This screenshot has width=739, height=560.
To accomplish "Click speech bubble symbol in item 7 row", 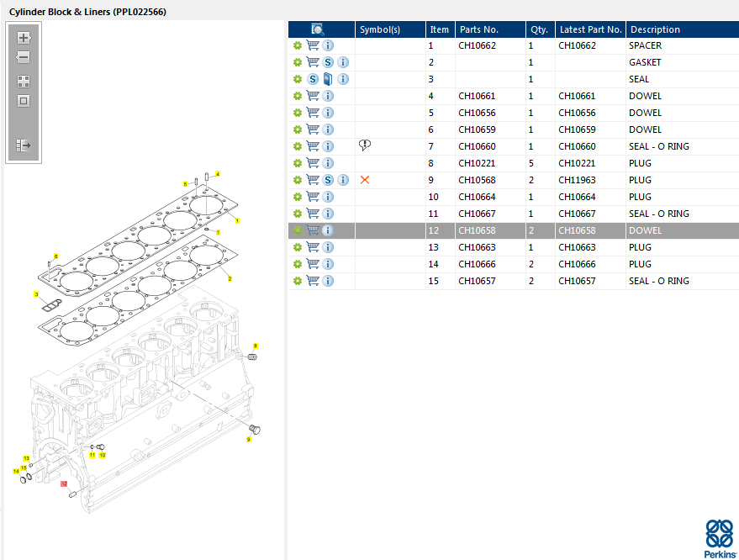I will pos(365,145).
